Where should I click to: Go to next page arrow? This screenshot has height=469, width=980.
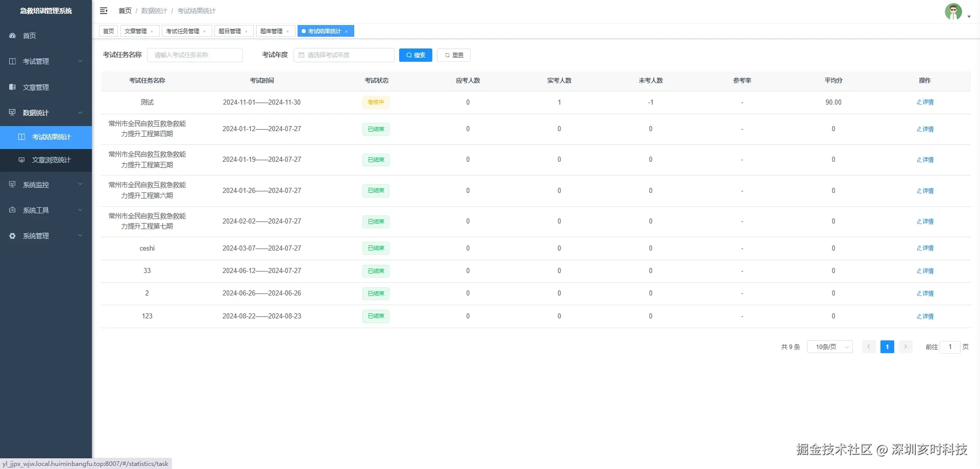pos(905,347)
